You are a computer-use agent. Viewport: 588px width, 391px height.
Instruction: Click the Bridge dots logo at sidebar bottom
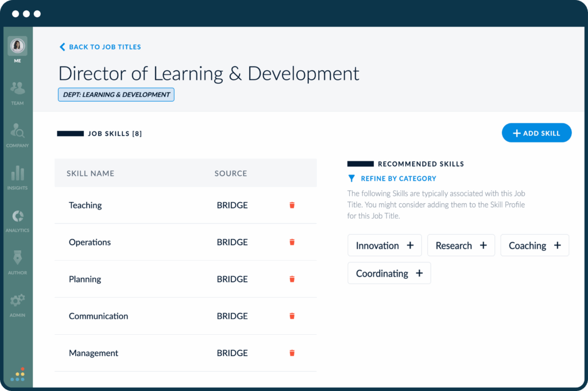17,374
